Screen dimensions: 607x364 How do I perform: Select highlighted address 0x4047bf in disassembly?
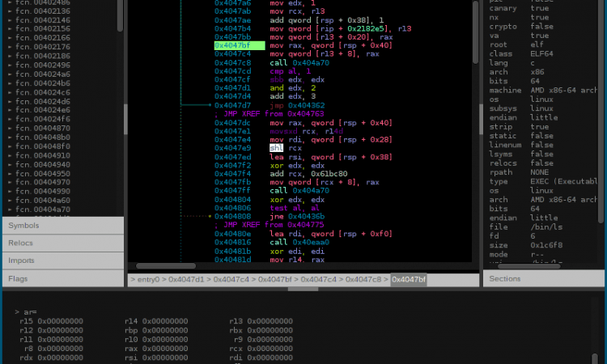click(x=240, y=45)
